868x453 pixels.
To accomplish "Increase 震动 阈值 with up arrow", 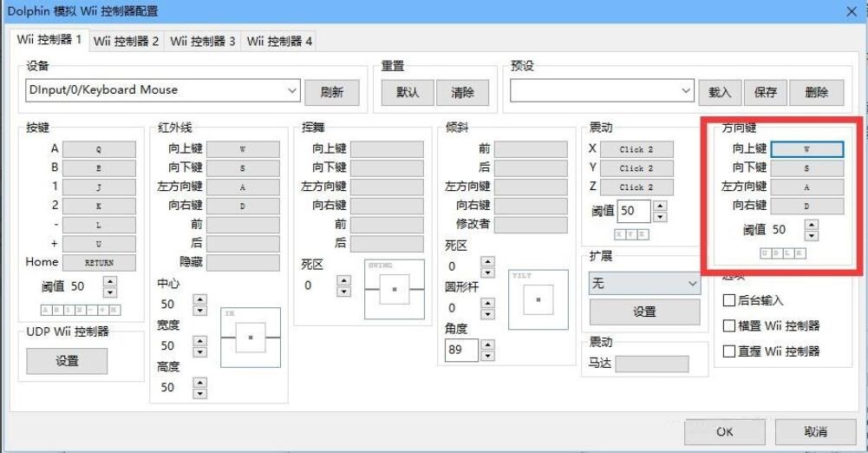I will (x=660, y=206).
